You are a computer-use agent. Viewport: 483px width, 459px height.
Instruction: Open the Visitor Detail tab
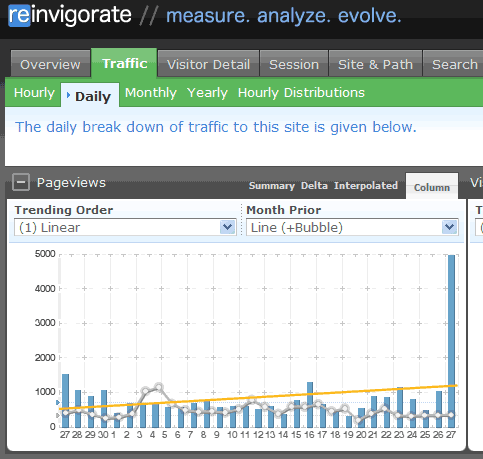[x=208, y=64]
